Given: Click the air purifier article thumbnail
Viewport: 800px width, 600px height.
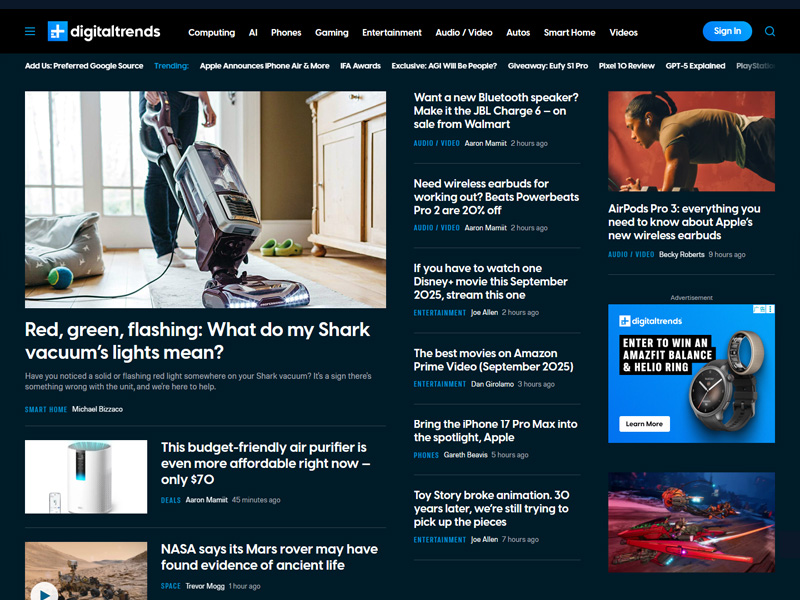Looking at the screenshot, I should click(x=86, y=476).
